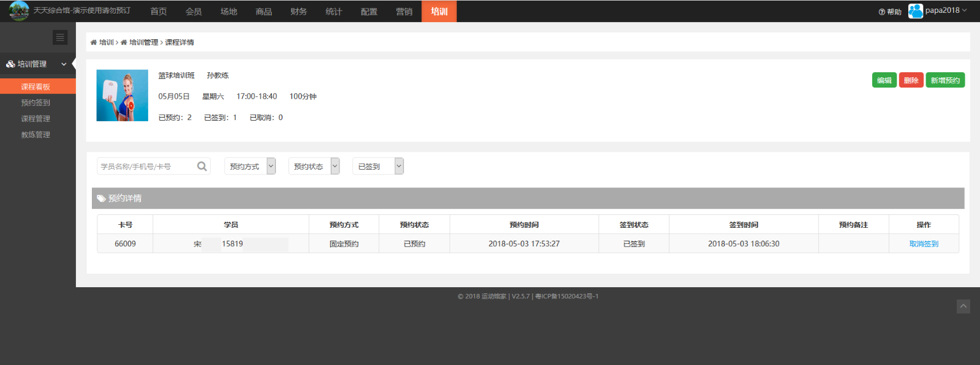Click the 预约时间 column header
The height and width of the screenshot is (365, 980).
524,225
